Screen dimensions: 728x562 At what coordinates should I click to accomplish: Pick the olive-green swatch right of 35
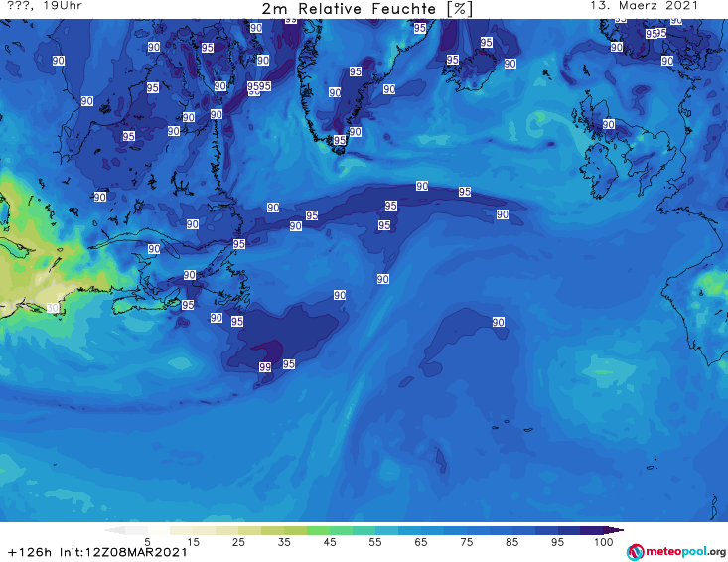[295, 530]
